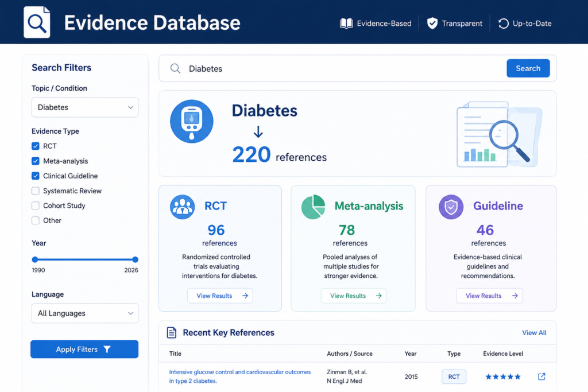This screenshot has height=392, width=588.
Task: Open external link icon for Zinman reference
Action: click(541, 377)
